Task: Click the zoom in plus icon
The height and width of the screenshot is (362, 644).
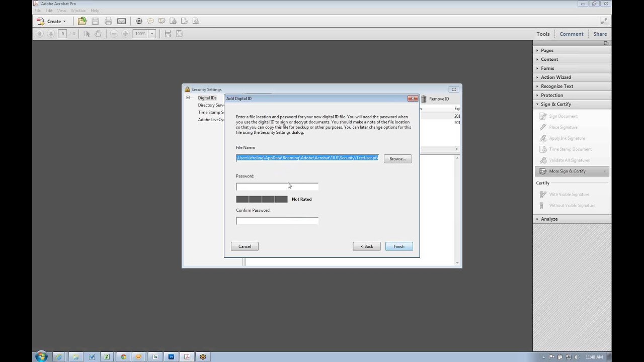Action: coord(126,34)
